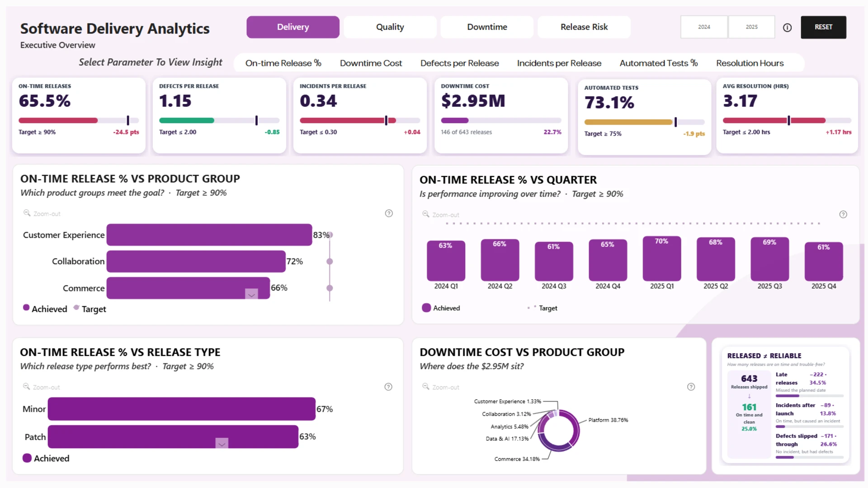
Task: Open the Downtime tab
Action: click(x=487, y=27)
